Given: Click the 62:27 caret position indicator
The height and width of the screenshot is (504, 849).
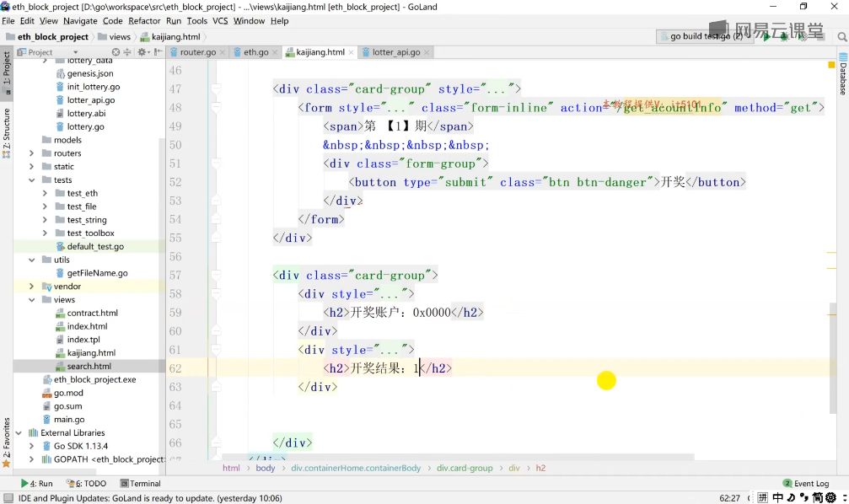Looking at the screenshot, I should tap(729, 498).
